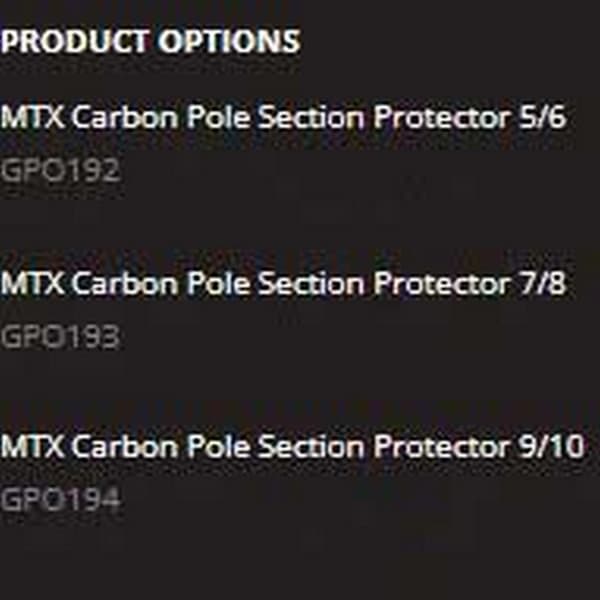Click MTX in the first product option

32,116
